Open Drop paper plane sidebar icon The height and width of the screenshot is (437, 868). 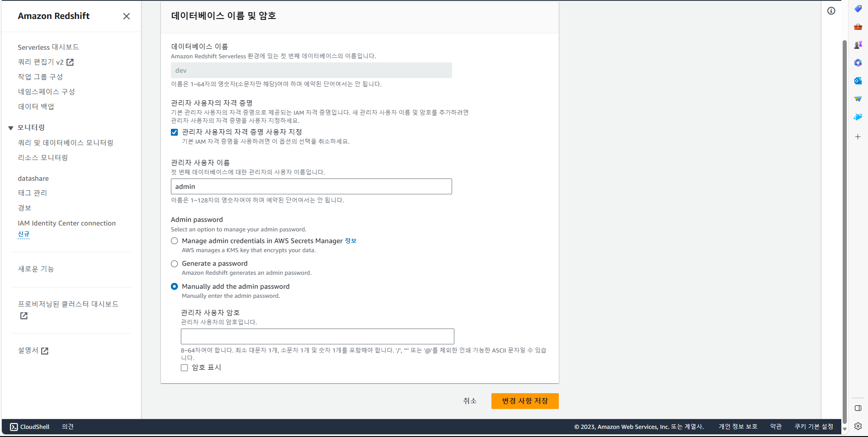(x=858, y=99)
